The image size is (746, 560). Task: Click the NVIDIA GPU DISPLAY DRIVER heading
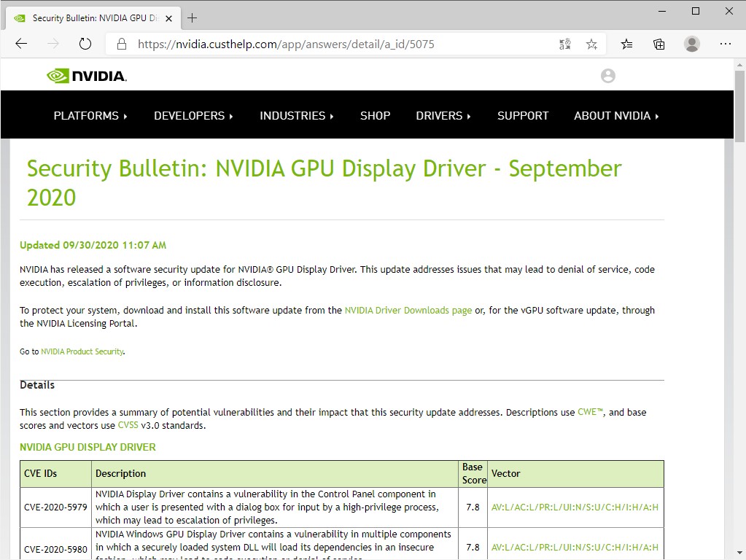pos(88,447)
